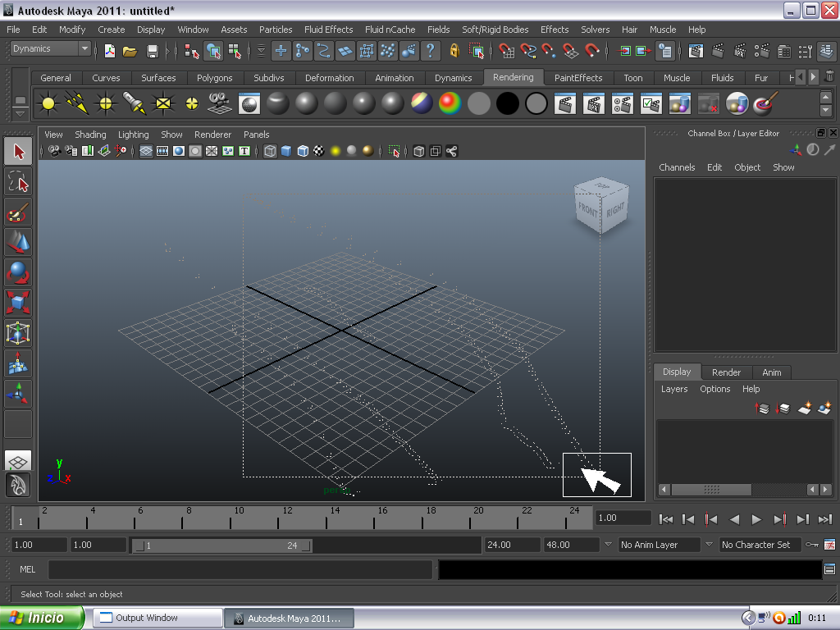Click the current frame field 1.00

623,518
